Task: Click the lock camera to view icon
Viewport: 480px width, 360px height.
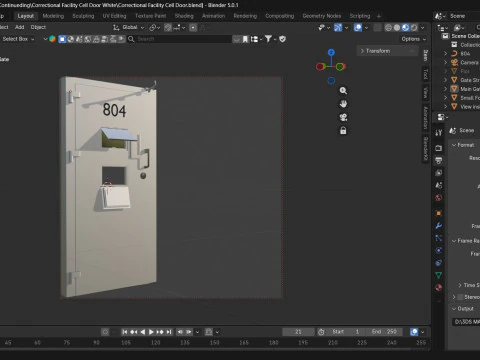Action: 343,131
